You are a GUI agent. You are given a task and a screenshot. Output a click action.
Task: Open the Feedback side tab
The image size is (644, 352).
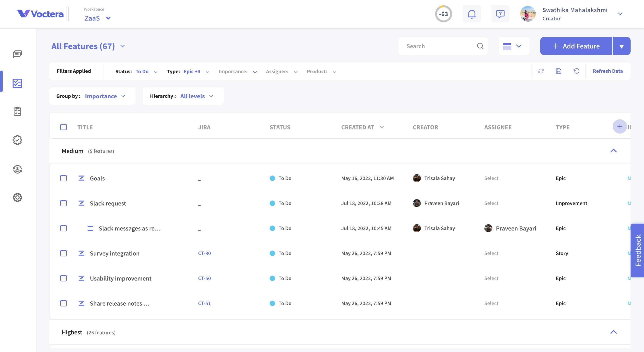click(x=638, y=250)
